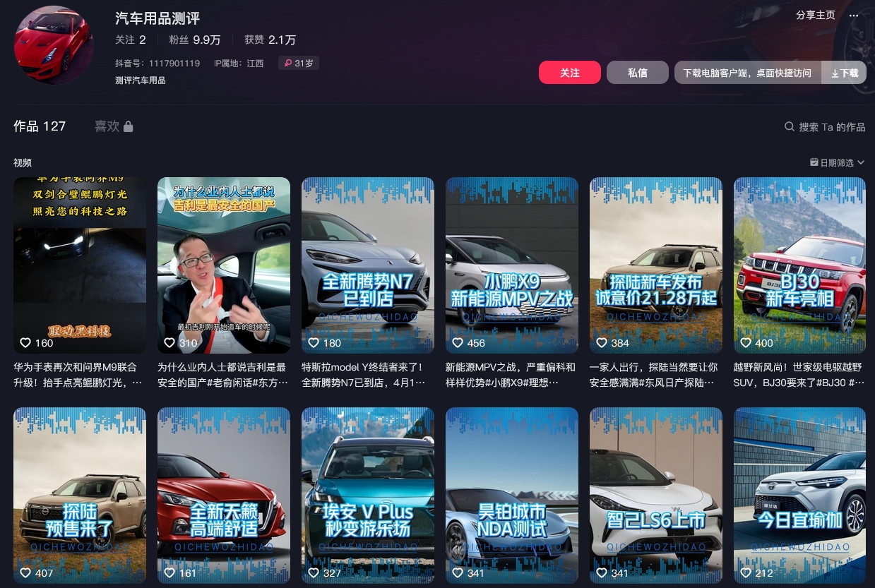Click caption 为什么业内人士都说吉利是最安全的国产

[222, 375]
